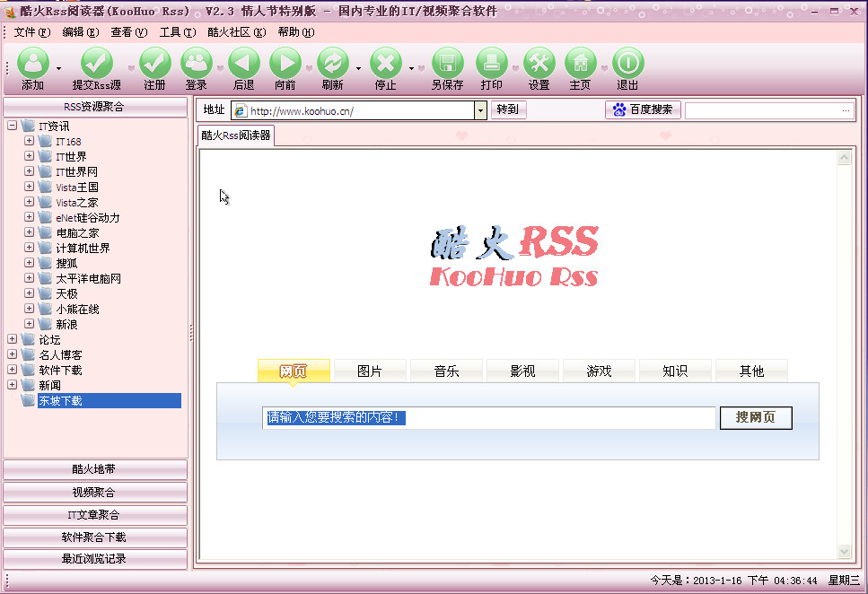
Task: Click the folder icon beside IT资讯
Action: [28, 127]
